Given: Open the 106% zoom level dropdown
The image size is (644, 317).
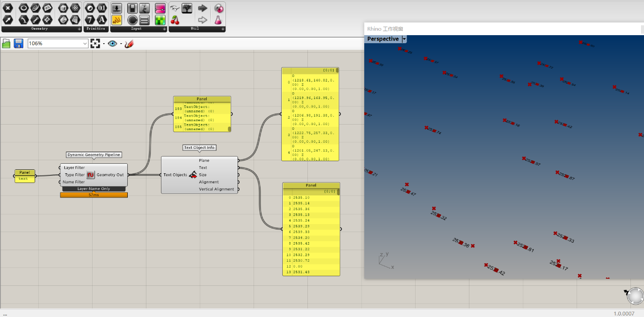Looking at the screenshot, I should pyautogui.click(x=85, y=44).
